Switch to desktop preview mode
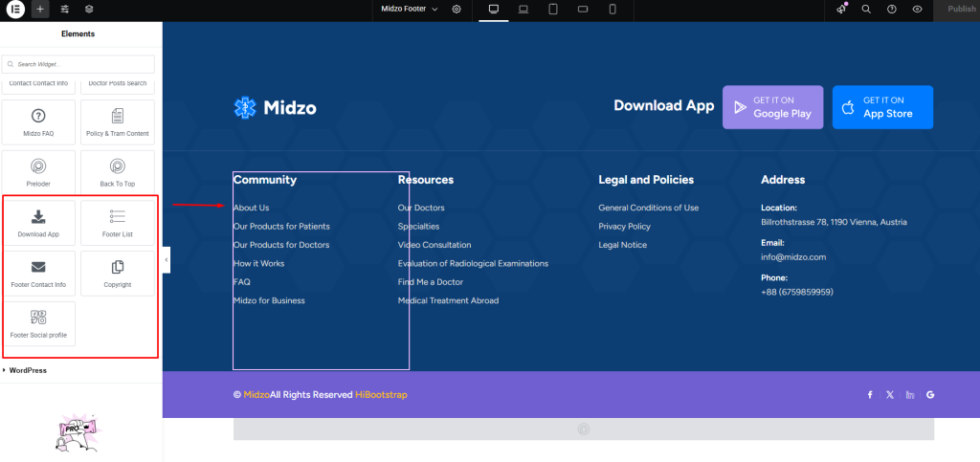 (494, 10)
